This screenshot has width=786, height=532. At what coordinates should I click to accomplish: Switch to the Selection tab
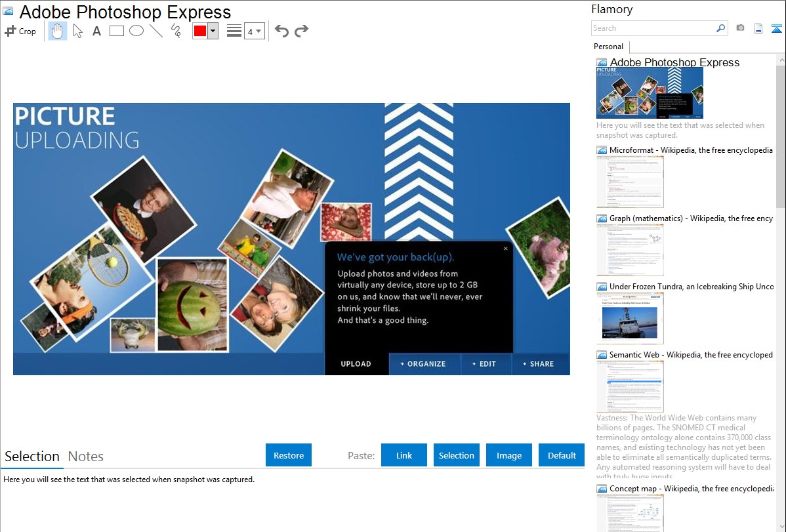pyautogui.click(x=32, y=457)
